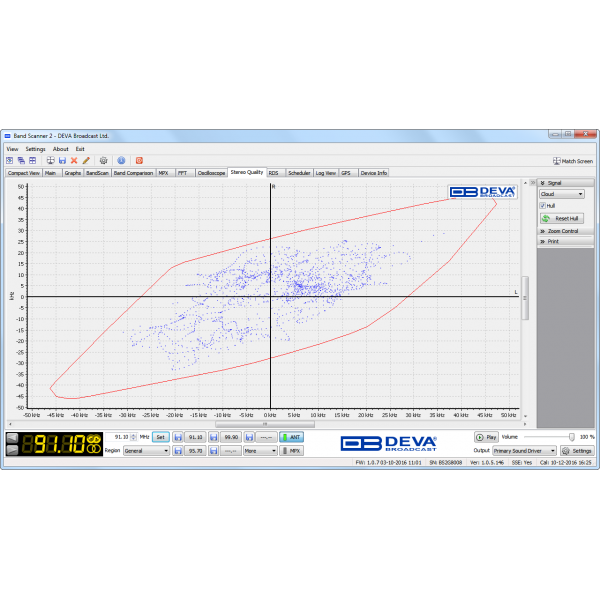Click floppy icon in bottom row before empty preset
The height and width of the screenshot is (600, 600).
pos(214,451)
